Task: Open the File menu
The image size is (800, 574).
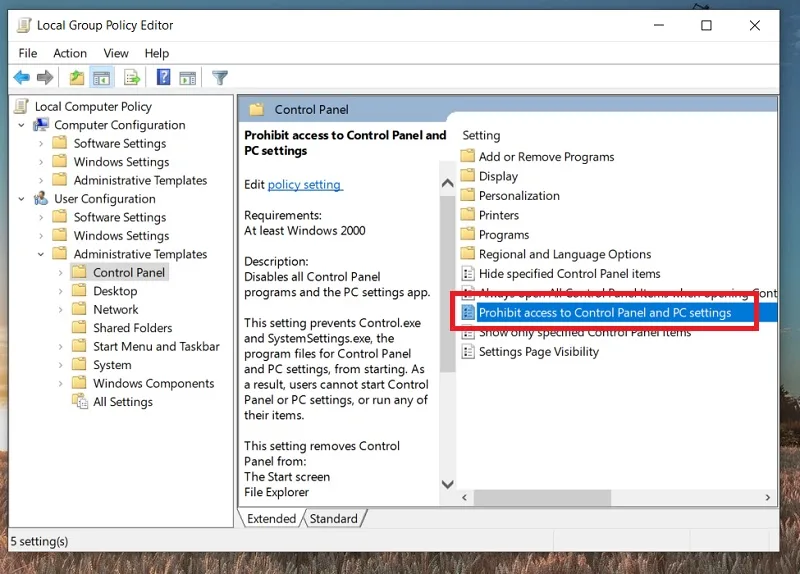Action: tap(28, 53)
